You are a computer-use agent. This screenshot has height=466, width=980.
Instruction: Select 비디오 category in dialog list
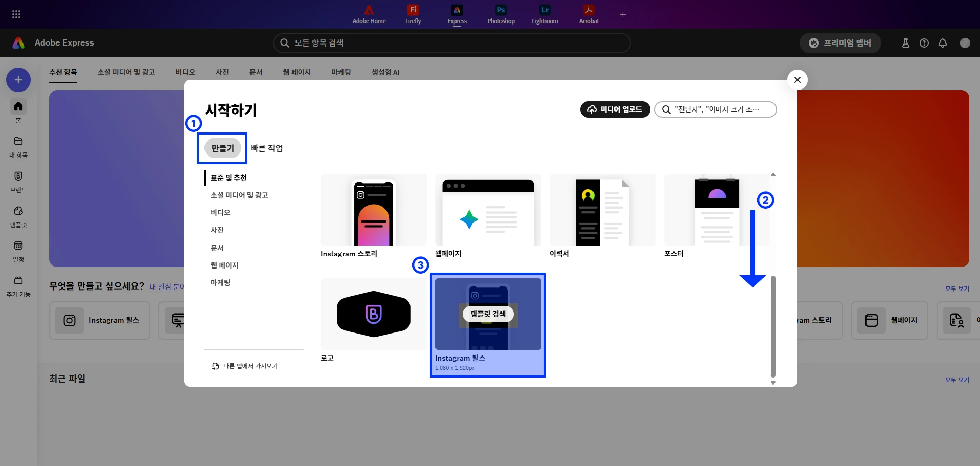(x=220, y=213)
